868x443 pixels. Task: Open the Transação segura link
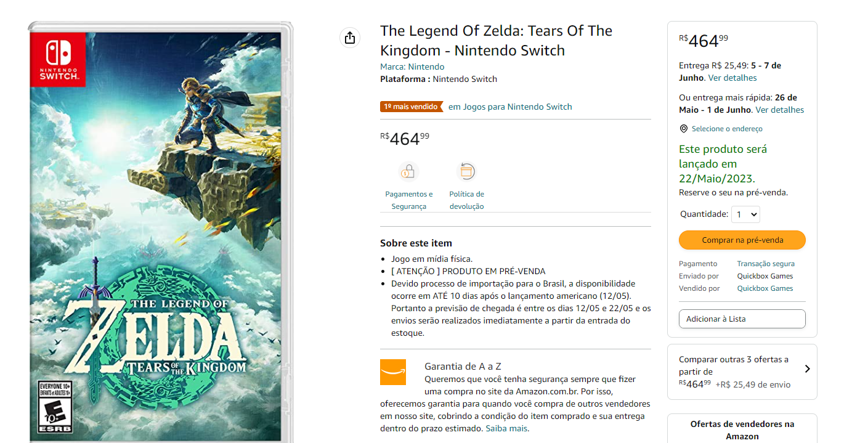(766, 264)
